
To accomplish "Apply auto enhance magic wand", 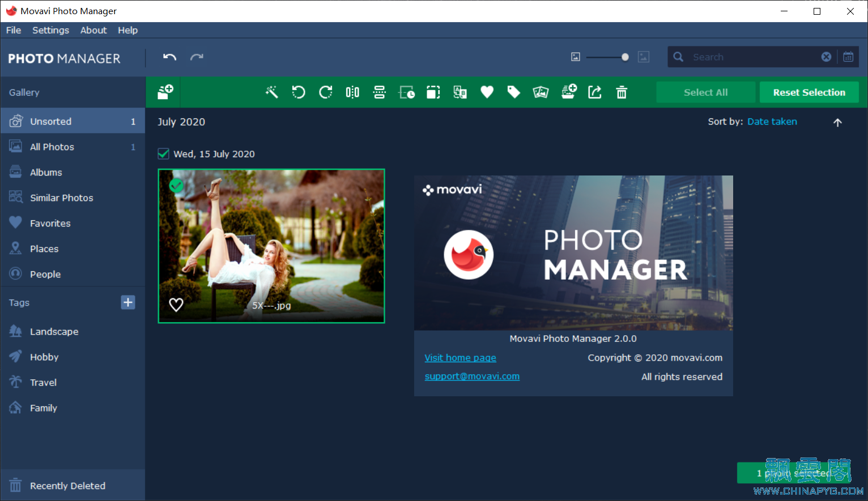I will click(271, 92).
